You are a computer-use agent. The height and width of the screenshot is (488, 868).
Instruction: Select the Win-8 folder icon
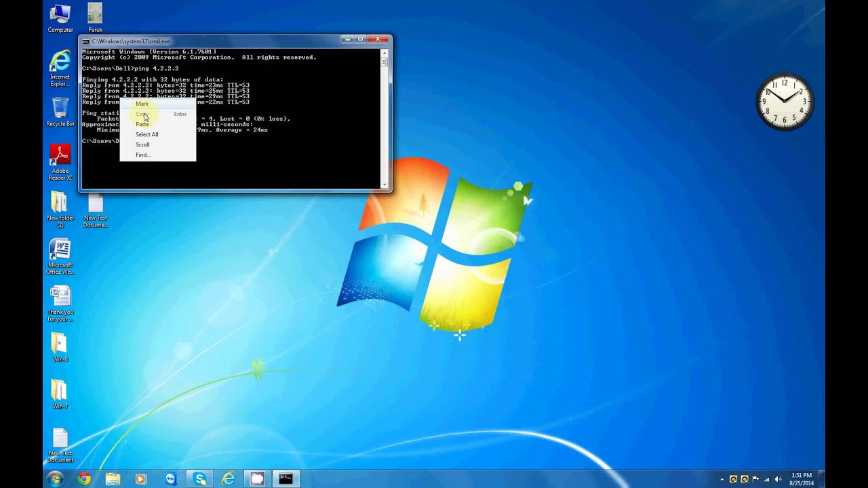[60, 348]
